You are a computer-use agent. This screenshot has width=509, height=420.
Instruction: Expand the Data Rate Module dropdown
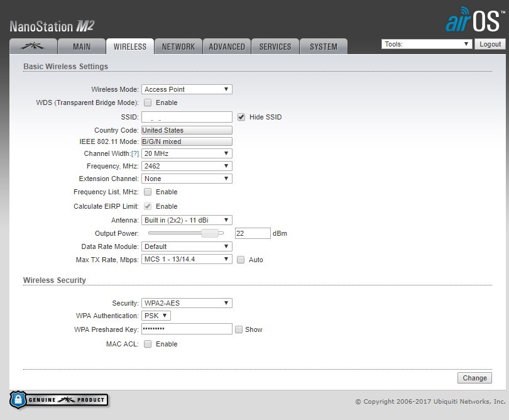coord(187,246)
